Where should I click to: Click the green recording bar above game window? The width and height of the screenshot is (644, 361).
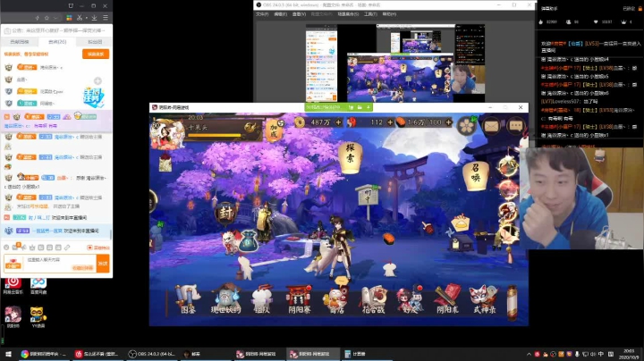[338, 107]
